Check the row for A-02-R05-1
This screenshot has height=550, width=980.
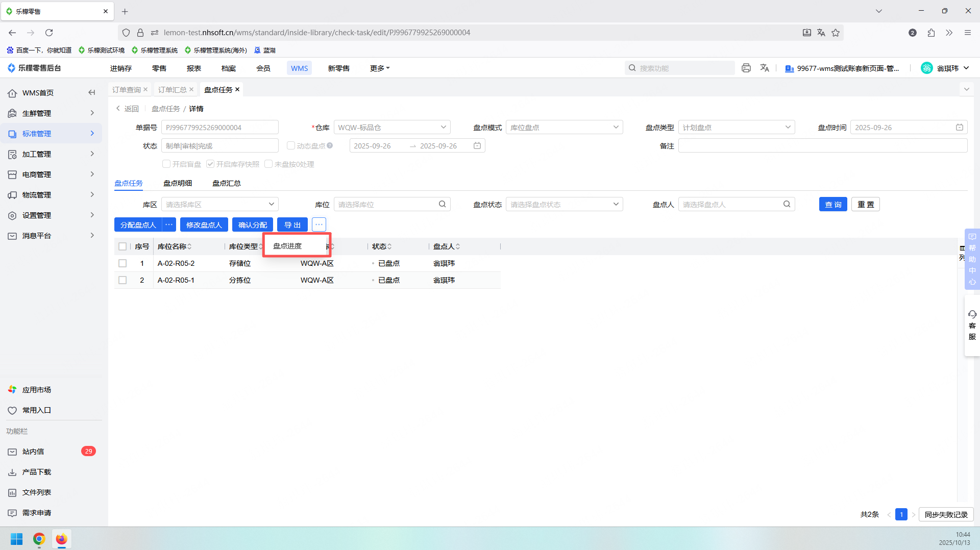pos(122,280)
